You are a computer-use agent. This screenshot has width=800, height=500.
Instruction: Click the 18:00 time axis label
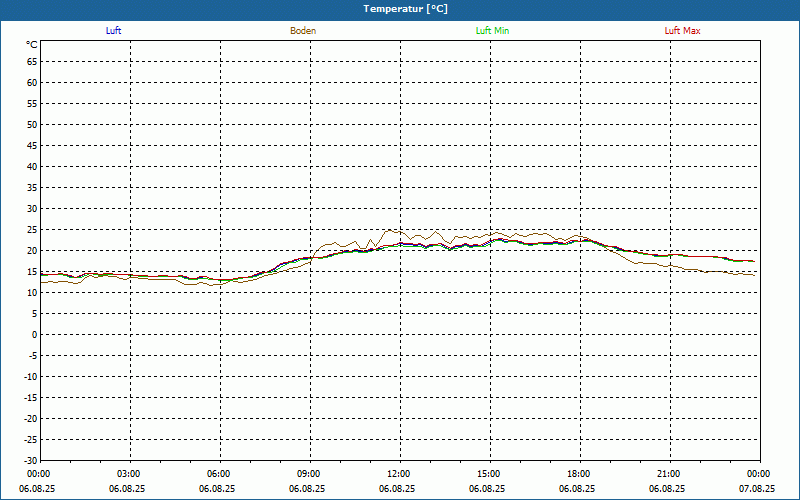[579, 474]
